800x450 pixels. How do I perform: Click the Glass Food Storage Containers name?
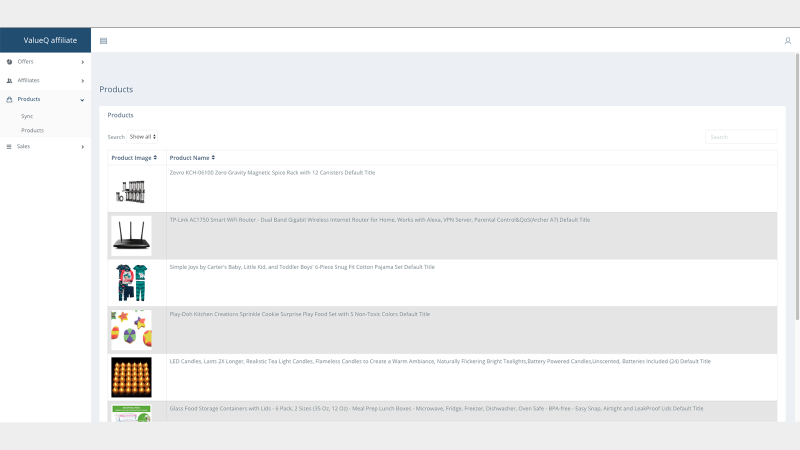click(x=436, y=409)
